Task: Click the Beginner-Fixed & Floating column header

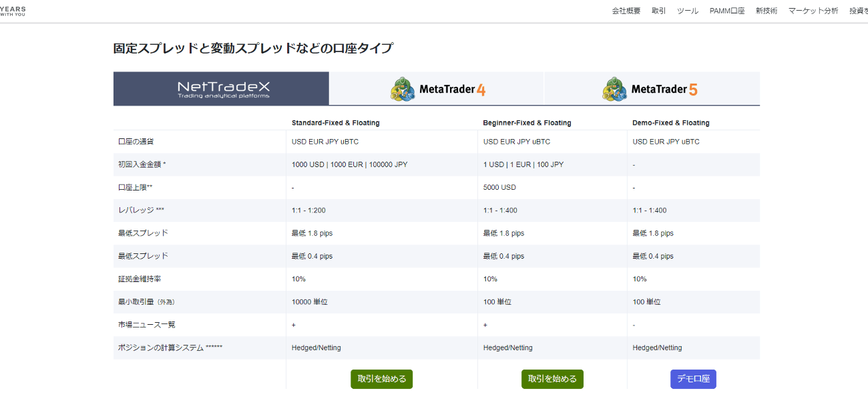Action: pyautogui.click(x=527, y=123)
